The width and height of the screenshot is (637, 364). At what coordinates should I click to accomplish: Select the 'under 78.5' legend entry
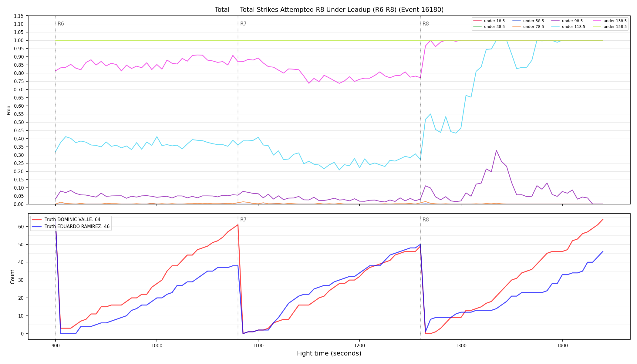click(528, 27)
